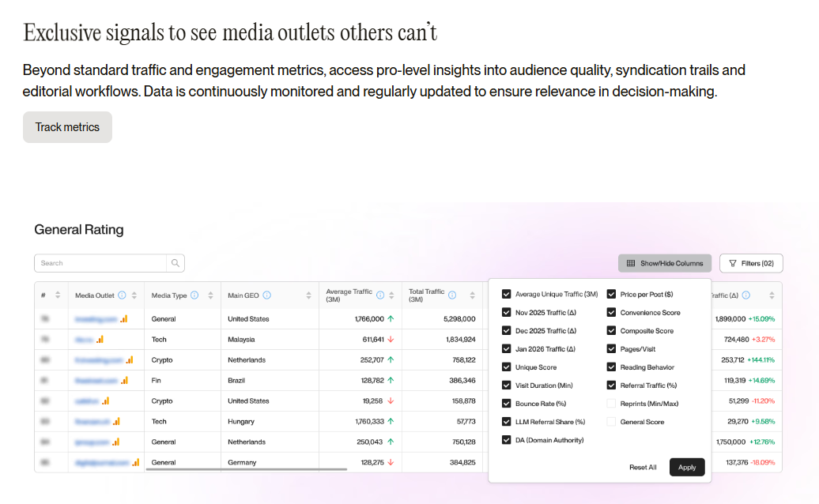Uncheck Average Unique Traffic (3M) checkbox

[507, 294]
